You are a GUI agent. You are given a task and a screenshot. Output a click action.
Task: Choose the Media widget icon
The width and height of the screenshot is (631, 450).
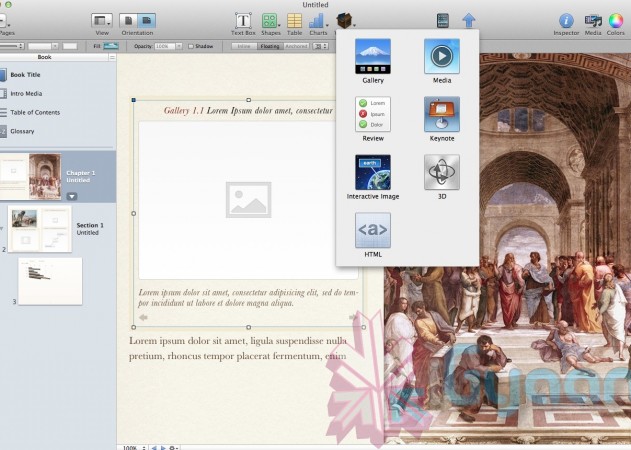click(x=441, y=56)
